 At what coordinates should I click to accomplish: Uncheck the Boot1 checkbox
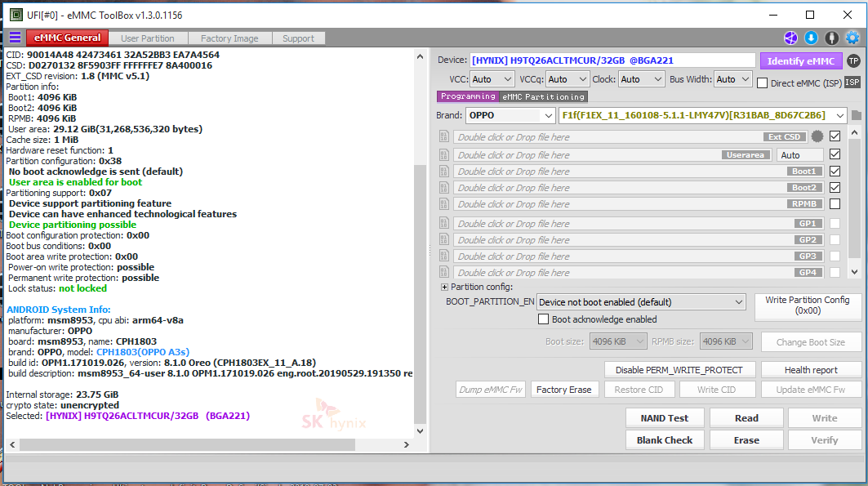835,171
